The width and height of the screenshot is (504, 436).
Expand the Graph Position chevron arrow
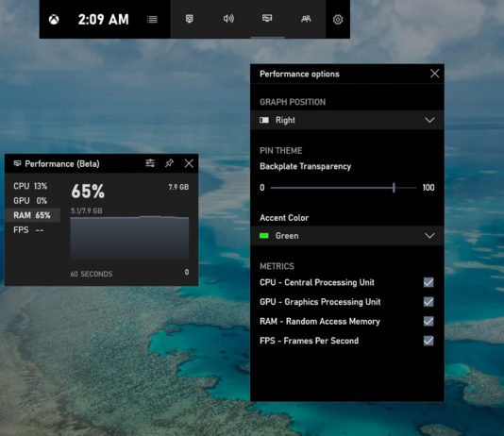(x=429, y=120)
